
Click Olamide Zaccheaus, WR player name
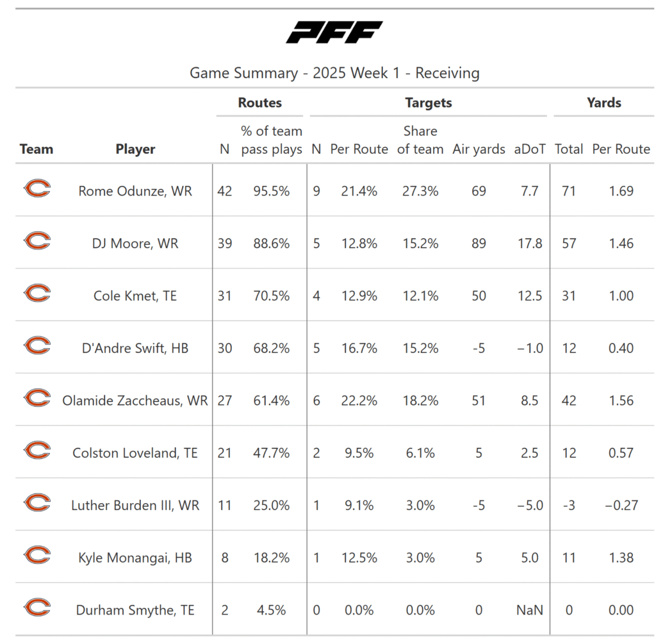pos(135,401)
